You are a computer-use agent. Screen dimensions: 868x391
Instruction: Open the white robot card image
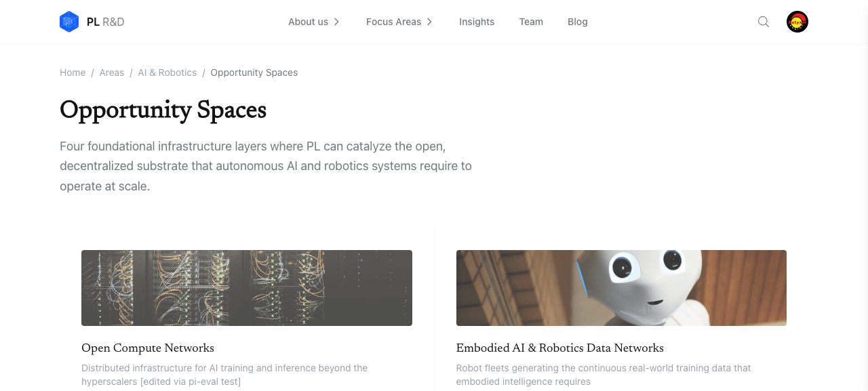coord(621,288)
